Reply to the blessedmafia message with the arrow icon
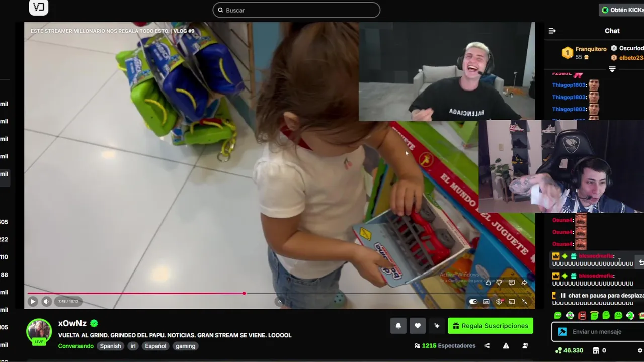Image resolution: width=644 pixels, height=362 pixels. click(641, 262)
